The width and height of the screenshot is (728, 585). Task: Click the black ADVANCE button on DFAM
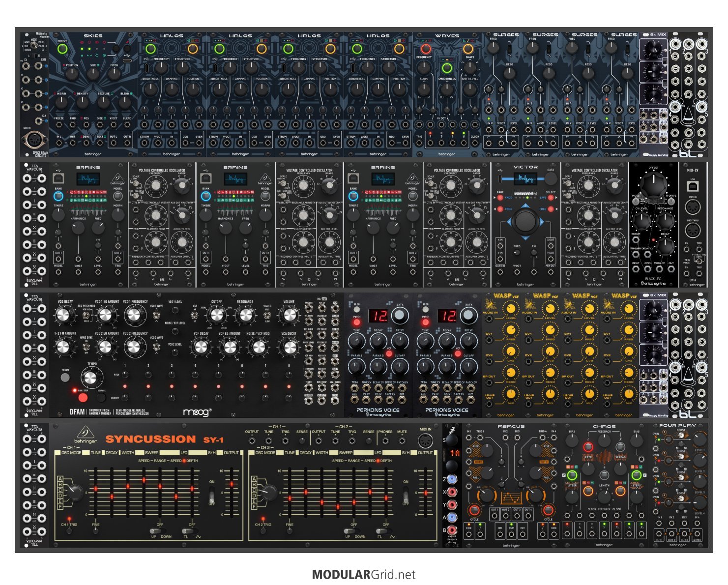point(101,397)
